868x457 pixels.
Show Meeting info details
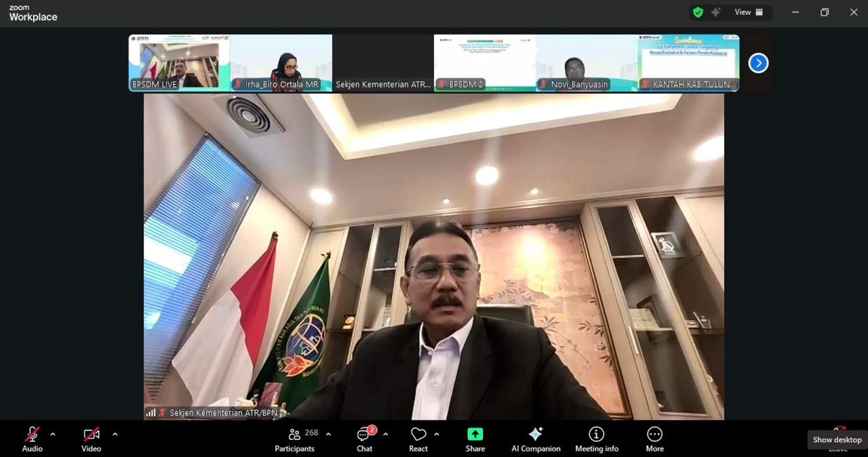coord(597,439)
